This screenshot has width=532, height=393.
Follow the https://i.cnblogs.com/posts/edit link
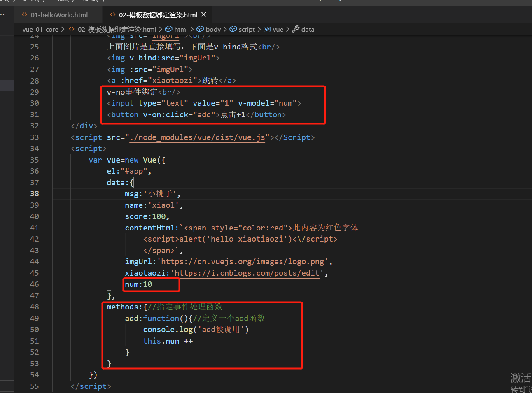(247, 273)
